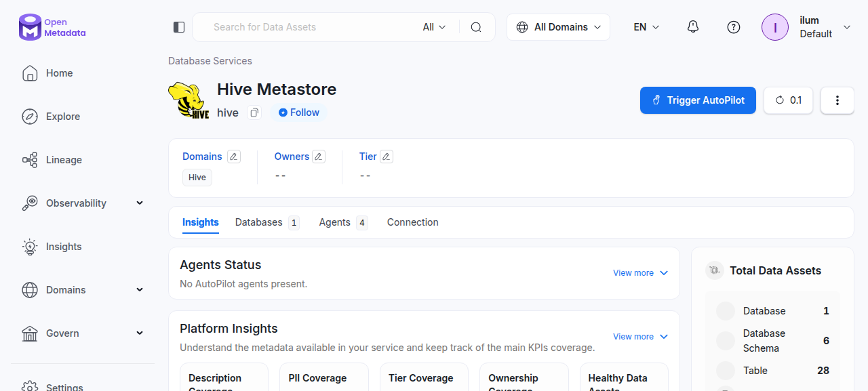Expand the user profile chevron
This screenshot has height=391, width=868.
click(x=847, y=27)
